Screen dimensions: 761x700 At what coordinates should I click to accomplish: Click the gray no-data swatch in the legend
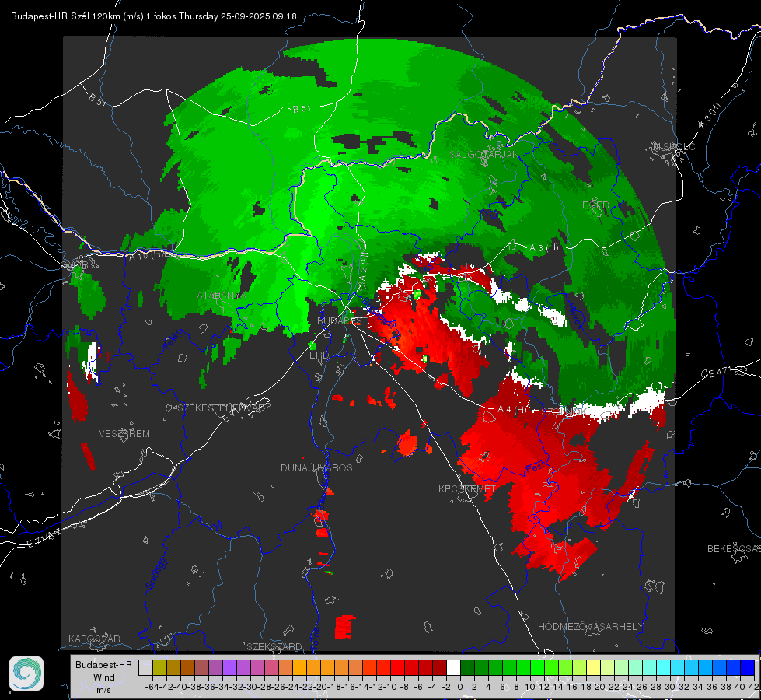click(x=145, y=667)
